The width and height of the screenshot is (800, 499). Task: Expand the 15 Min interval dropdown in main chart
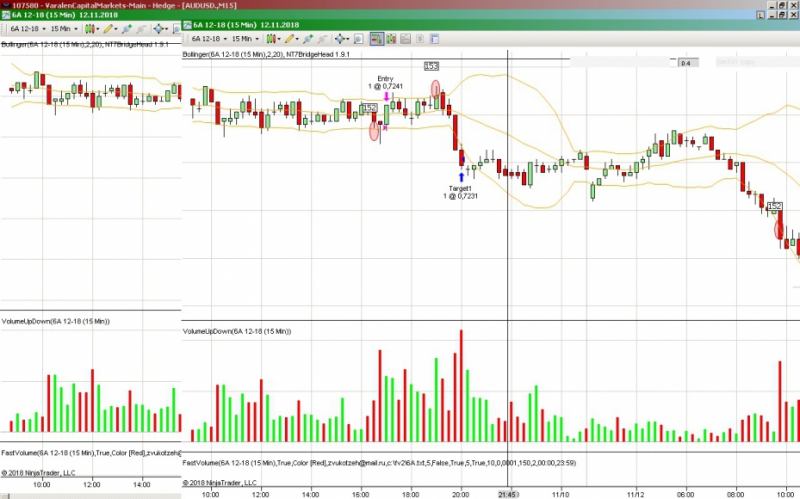click(245, 39)
